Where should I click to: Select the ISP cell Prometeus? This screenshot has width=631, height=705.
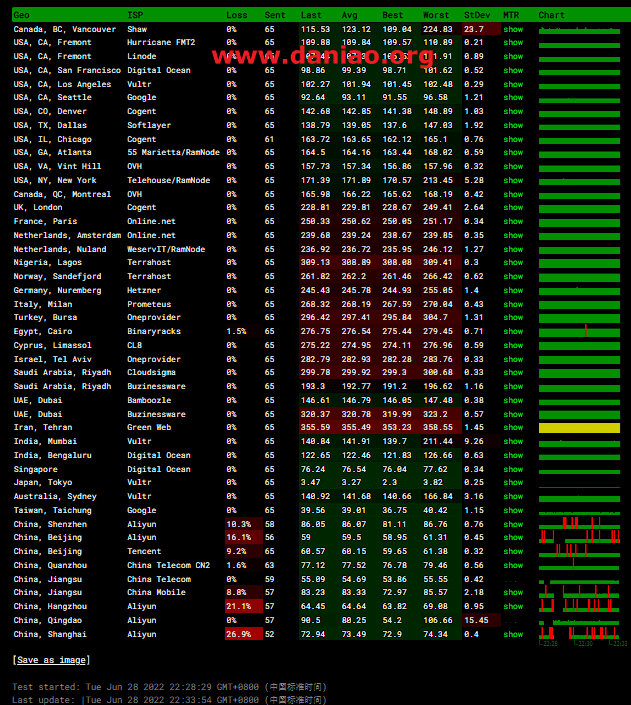[149, 304]
